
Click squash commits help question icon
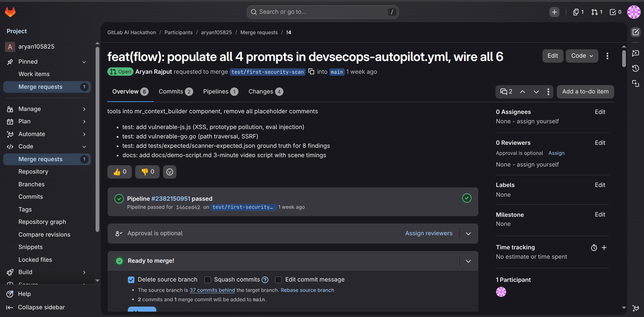[x=265, y=280]
